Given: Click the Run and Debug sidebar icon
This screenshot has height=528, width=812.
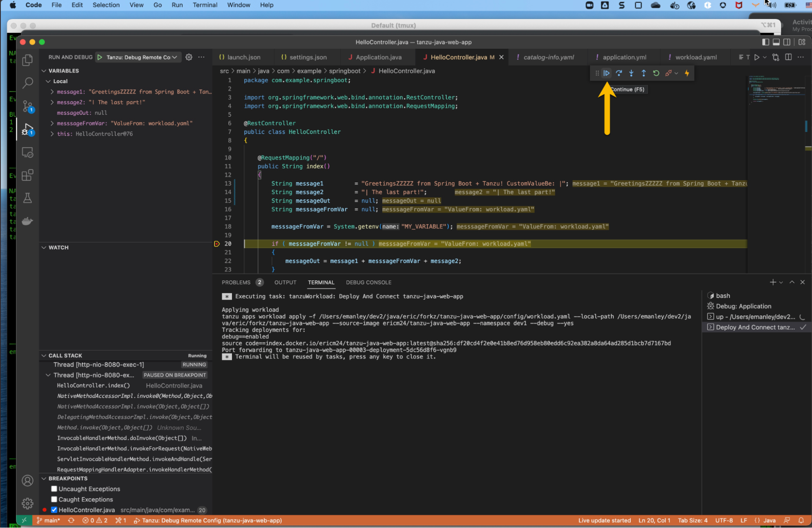Looking at the screenshot, I should 27,129.
